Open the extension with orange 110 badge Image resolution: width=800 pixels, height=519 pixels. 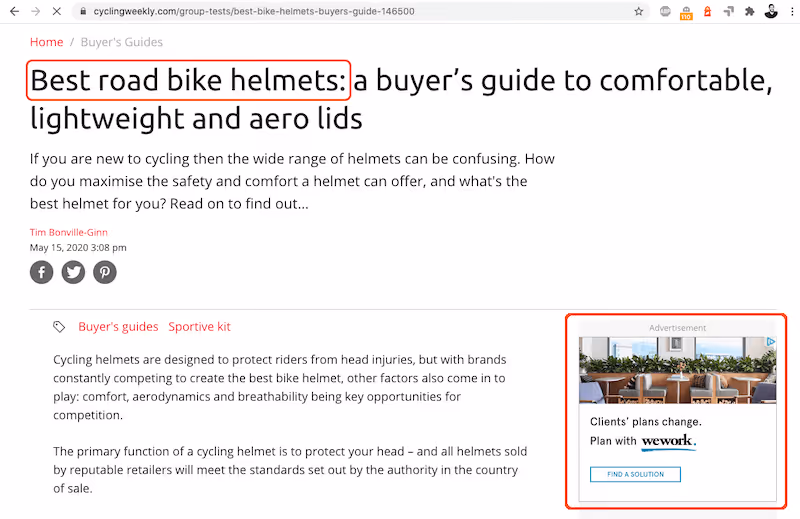(686, 13)
